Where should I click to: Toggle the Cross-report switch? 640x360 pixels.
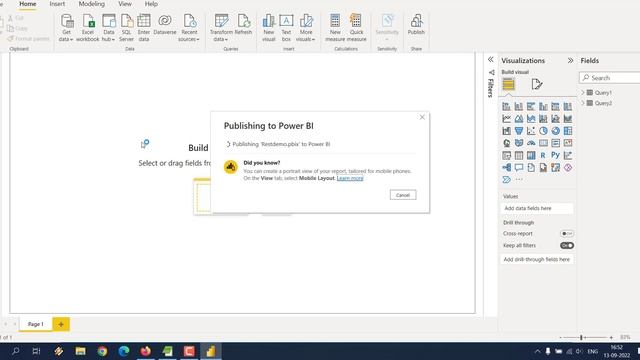coord(567,233)
